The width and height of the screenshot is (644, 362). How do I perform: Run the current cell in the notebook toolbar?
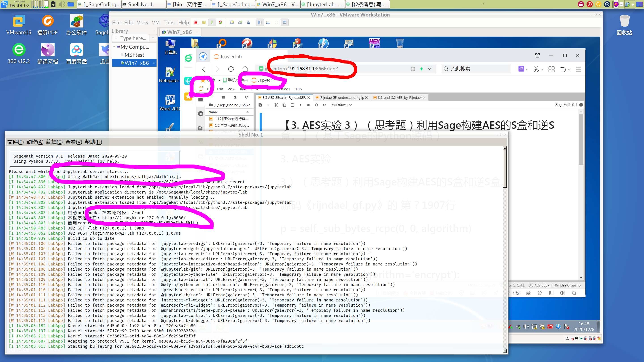(301, 105)
